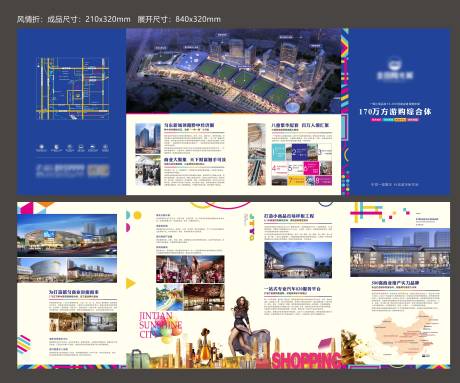Image resolution: width=460 pixels, height=383 pixels.
Task: Click the 170万方游购综合体 headline
Action: click(x=395, y=111)
